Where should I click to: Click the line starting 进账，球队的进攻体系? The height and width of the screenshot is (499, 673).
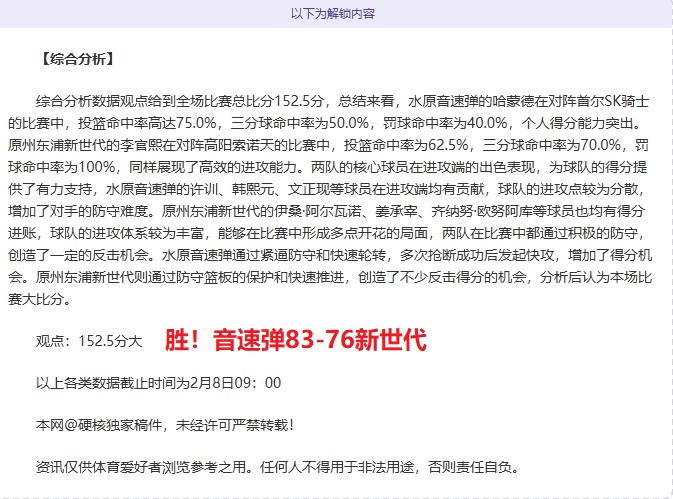point(327,233)
